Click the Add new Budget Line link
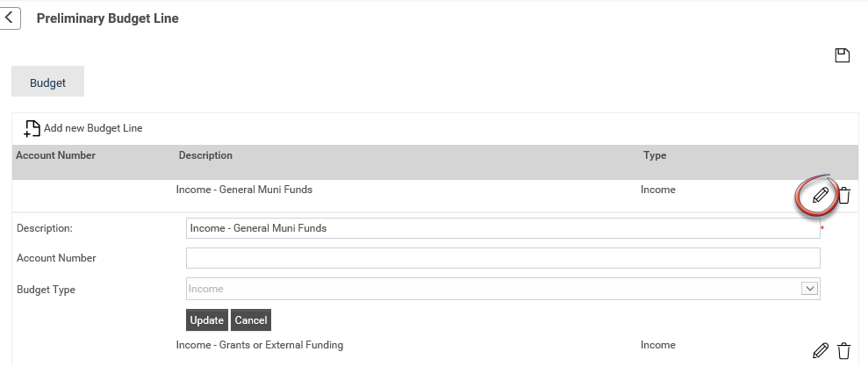This screenshot has width=868, height=366. tap(93, 128)
